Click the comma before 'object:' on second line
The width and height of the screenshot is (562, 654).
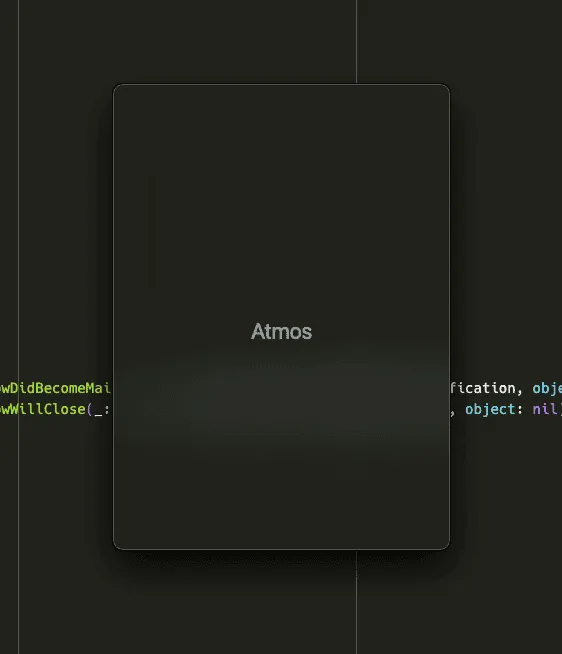(x=453, y=412)
